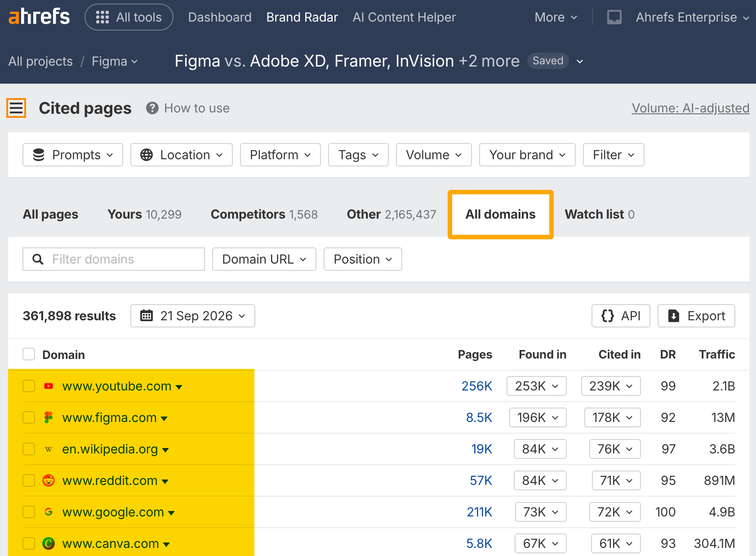Open the 21 Sep 2026 date picker
Viewport: 756px width, 556px height.
pos(193,316)
